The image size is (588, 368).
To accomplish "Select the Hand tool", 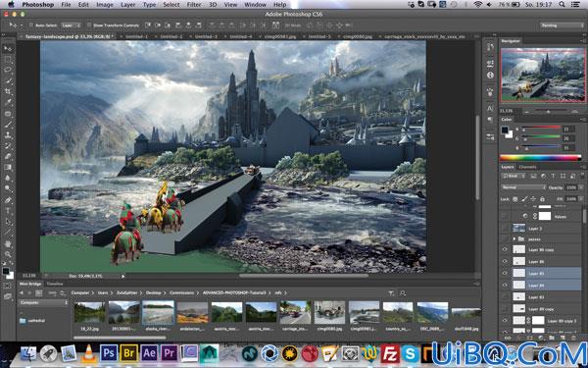I will tap(8, 244).
